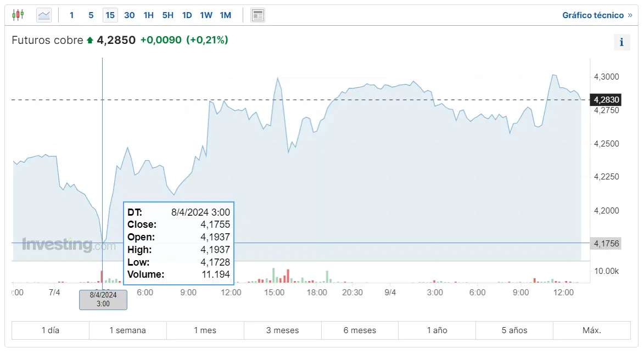Show the 1 día time range
Image resolution: width=644 pixels, height=354 pixels.
pyautogui.click(x=51, y=330)
